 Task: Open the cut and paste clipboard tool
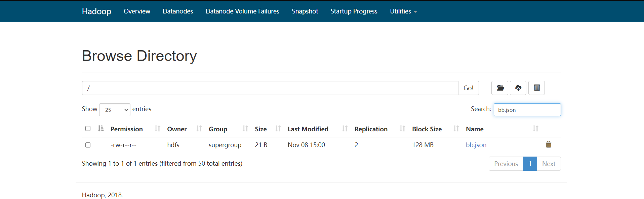pos(536,88)
